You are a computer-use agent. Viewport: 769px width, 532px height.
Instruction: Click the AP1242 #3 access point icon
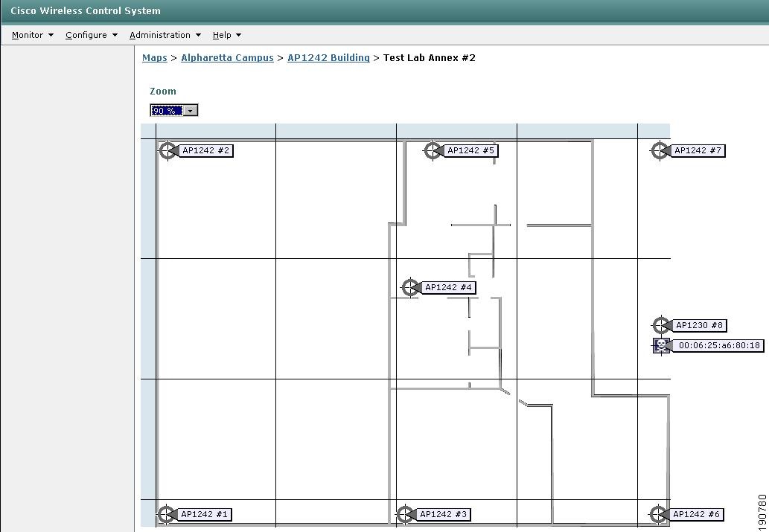pyautogui.click(x=405, y=514)
